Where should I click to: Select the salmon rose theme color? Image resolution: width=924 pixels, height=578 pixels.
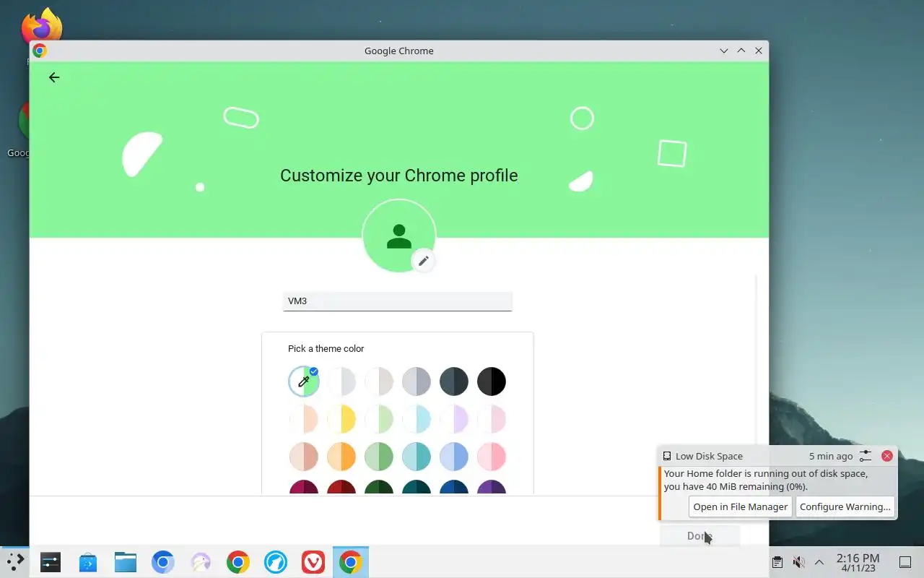[304, 457]
